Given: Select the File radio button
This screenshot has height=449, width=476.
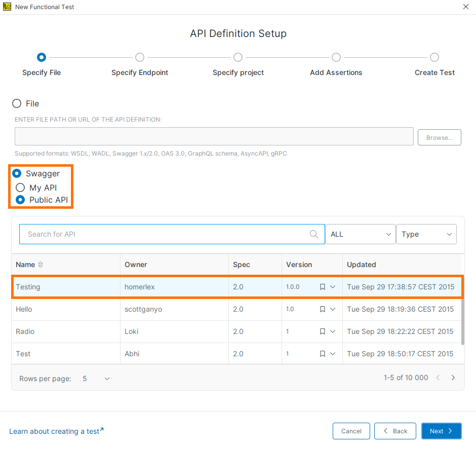Looking at the screenshot, I should point(17,103).
